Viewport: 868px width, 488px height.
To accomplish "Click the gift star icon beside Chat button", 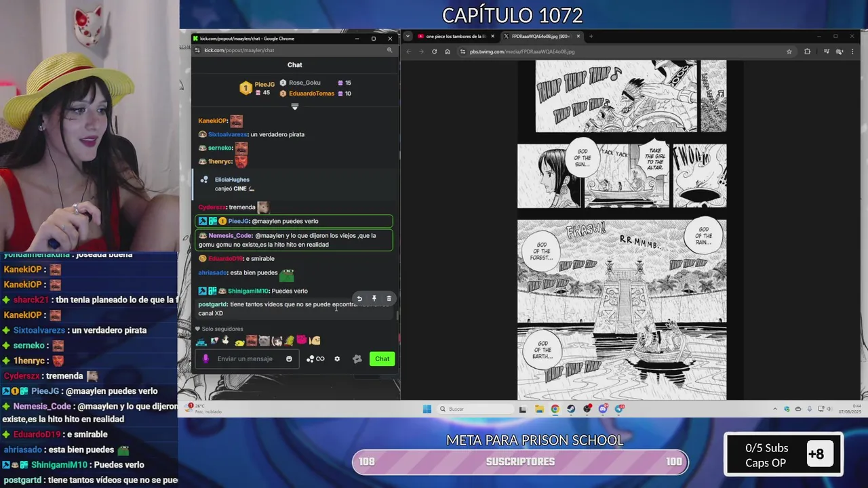I will pyautogui.click(x=357, y=359).
